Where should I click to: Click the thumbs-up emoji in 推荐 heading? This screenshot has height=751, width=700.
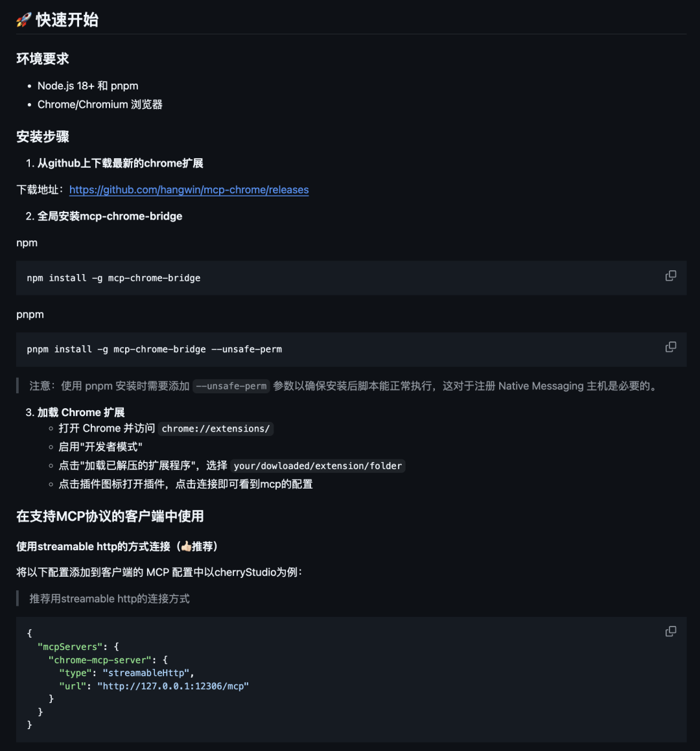(x=188, y=546)
